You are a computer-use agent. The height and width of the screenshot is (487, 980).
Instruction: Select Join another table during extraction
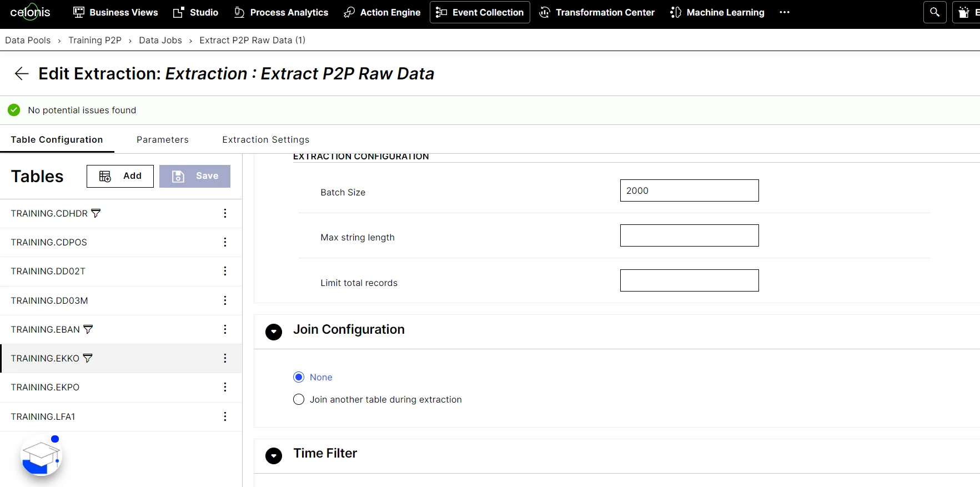point(299,399)
